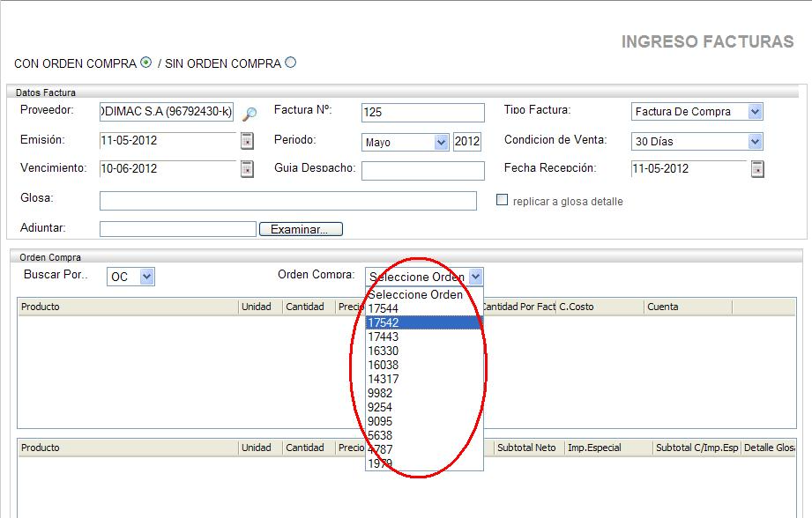Click the Vencimiento date field 10-06-2012
The image size is (812, 518).
pyautogui.click(x=168, y=168)
